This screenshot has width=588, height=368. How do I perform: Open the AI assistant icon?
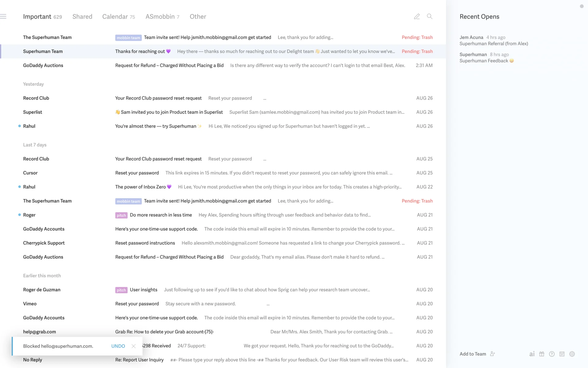coord(532,354)
